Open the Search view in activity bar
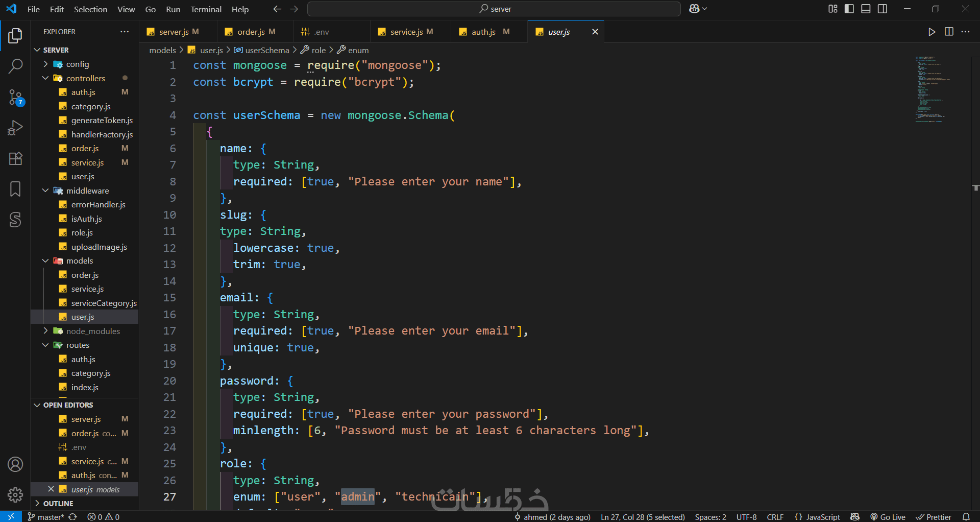This screenshot has height=522, width=980. pyautogui.click(x=15, y=66)
